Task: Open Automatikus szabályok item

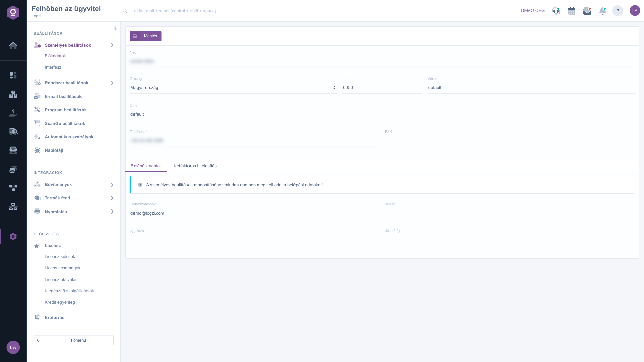Action: tap(69, 137)
